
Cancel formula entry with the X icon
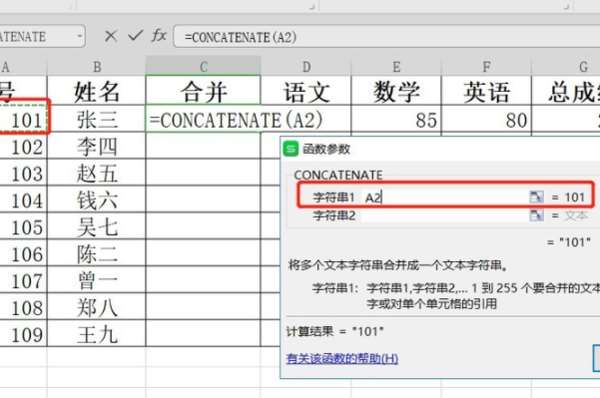[x=111, y=36]
